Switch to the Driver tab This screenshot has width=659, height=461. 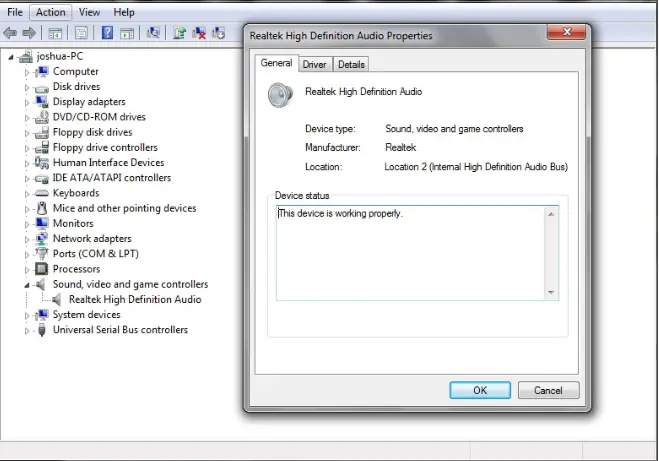[x=314, y=64]
